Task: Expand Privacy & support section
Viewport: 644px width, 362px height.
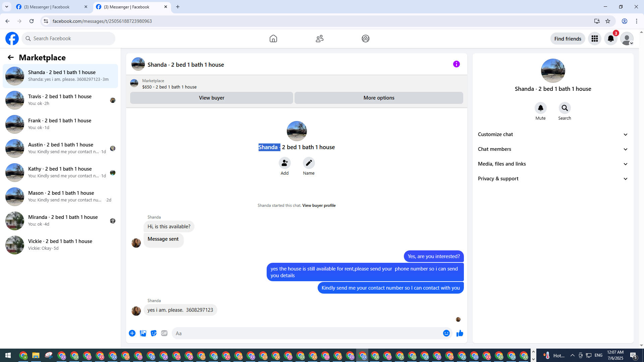Action: point(553,179)
